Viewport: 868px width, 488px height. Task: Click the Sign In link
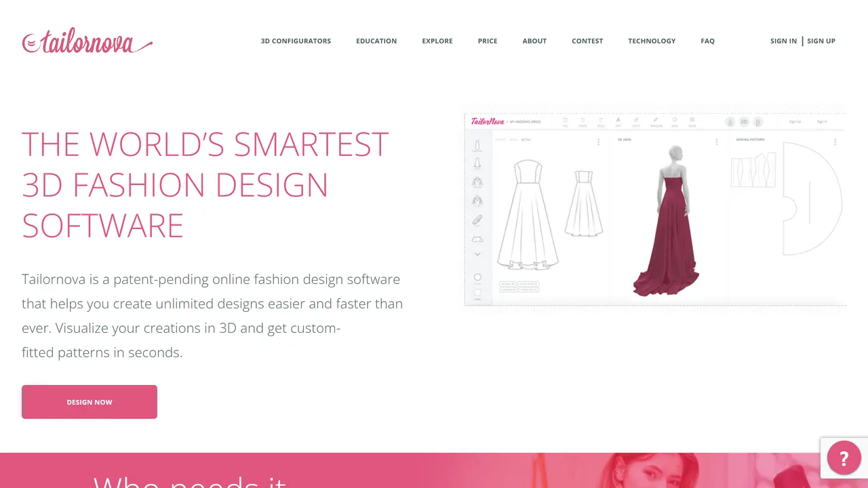point(783,41)
